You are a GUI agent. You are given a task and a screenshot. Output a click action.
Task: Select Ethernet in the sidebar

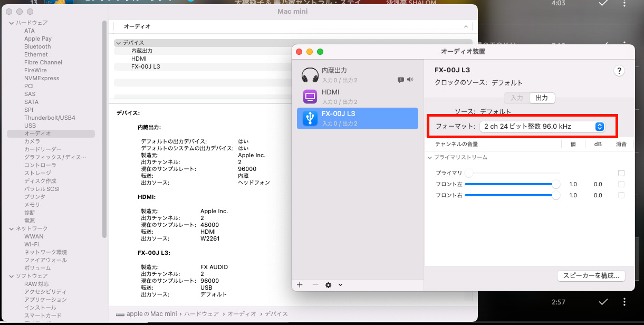(36, 54)
